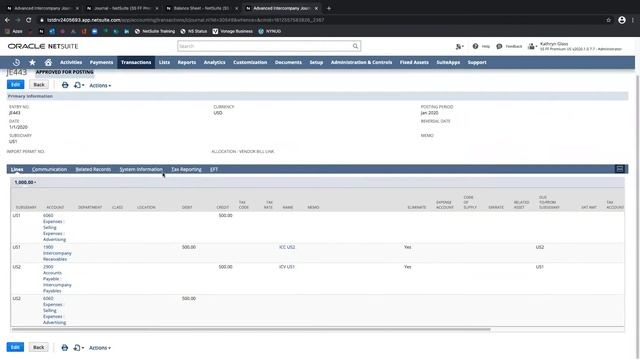Viewport: 640px width, 360px height.
Task: Open the NYNUG bookmark
Action: pos(270,31)
